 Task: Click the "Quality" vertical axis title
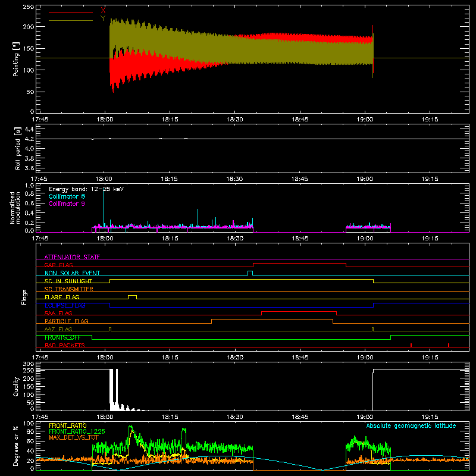pyautogui.click(x=16, y=386)
